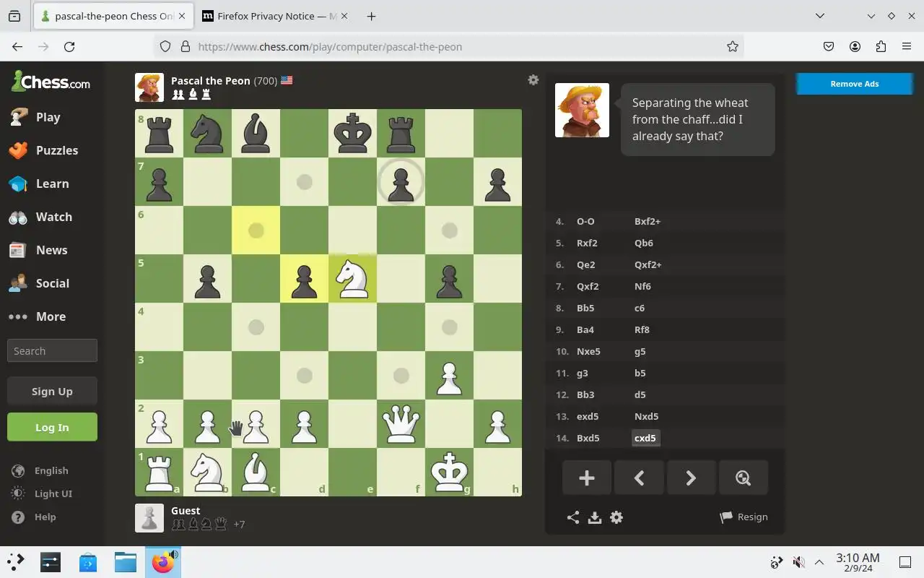This screenshot has height=578, width=924.
Task: Move knight to the g6 square
Action: tap(449, 230)
